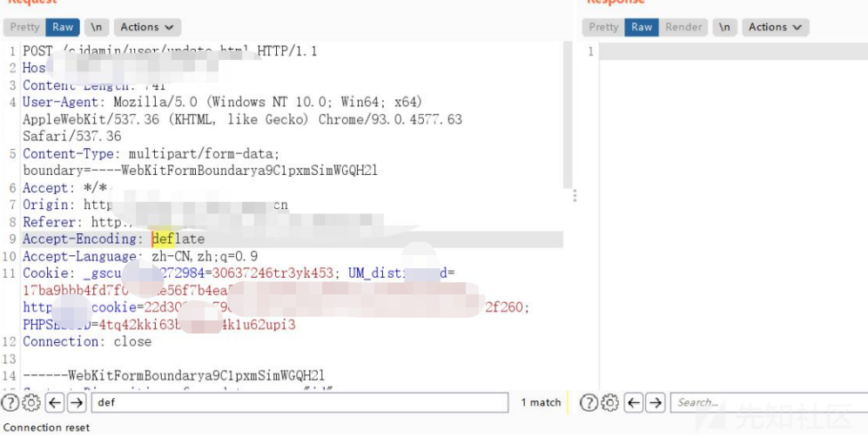
Task: Expand request Actions dropdown
Action: 147,27
